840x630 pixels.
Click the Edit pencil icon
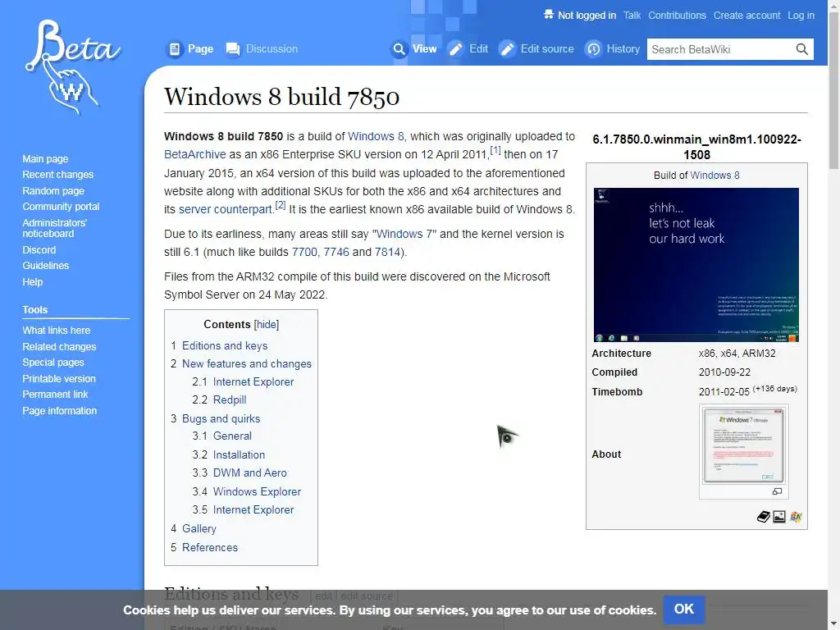[456, 49]
